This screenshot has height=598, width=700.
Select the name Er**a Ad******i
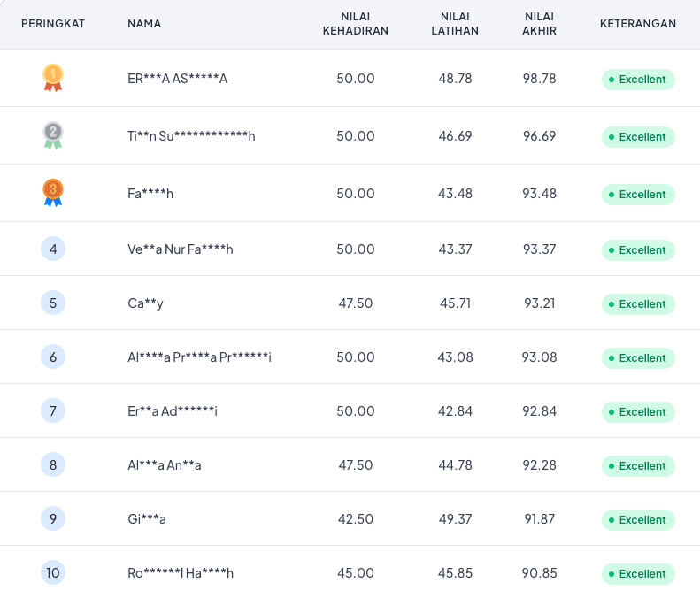[173, 411]
